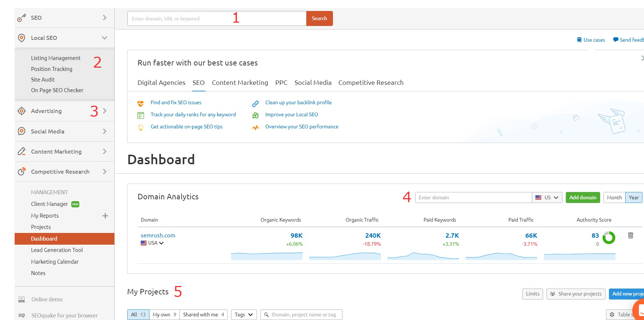Click the Authority Score donut chart
Screen dimensions: 644x320
609,238
